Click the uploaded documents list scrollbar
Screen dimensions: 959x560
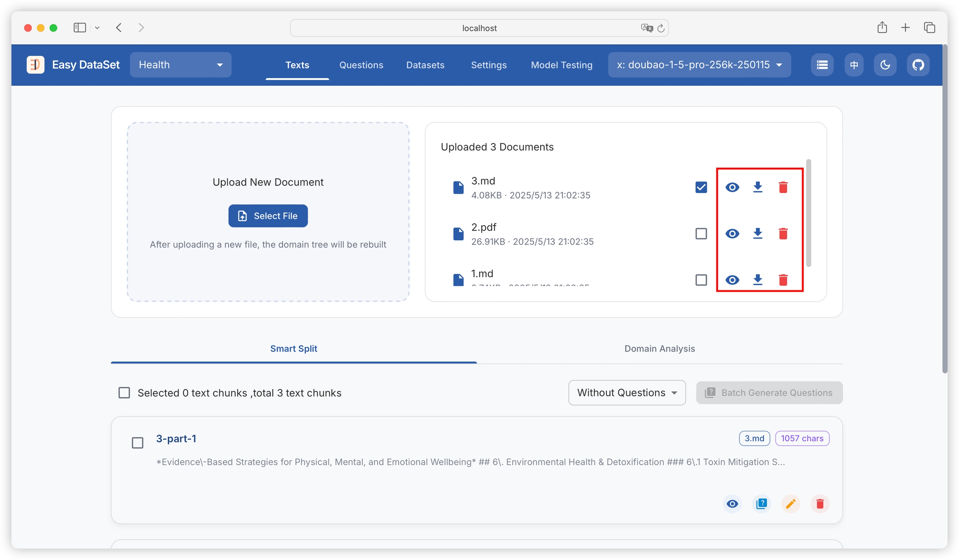(808, 213)
